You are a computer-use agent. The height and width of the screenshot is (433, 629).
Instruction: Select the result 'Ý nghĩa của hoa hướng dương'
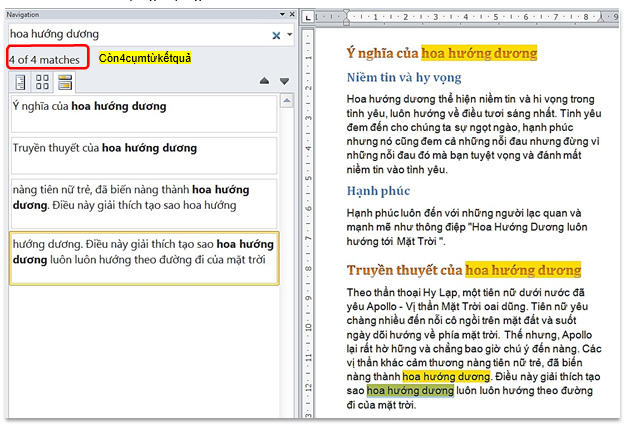pos(143,113)
